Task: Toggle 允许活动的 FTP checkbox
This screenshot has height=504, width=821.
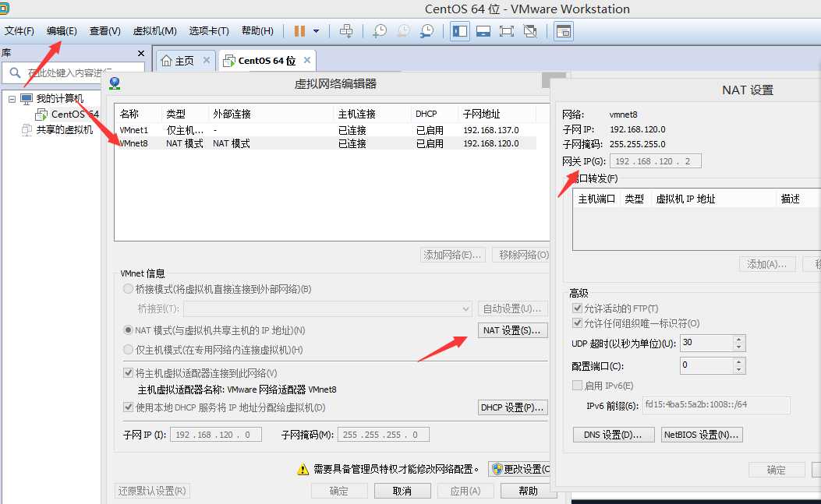Action: 578,308
